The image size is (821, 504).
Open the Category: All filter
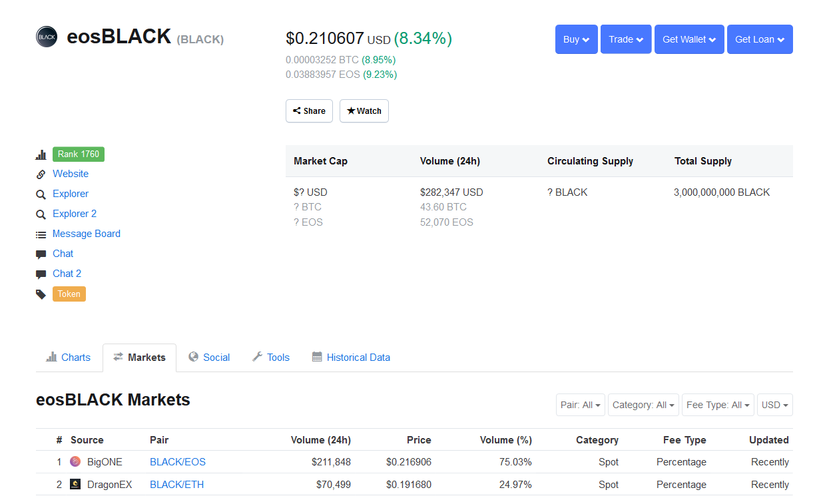coord(643,405)
